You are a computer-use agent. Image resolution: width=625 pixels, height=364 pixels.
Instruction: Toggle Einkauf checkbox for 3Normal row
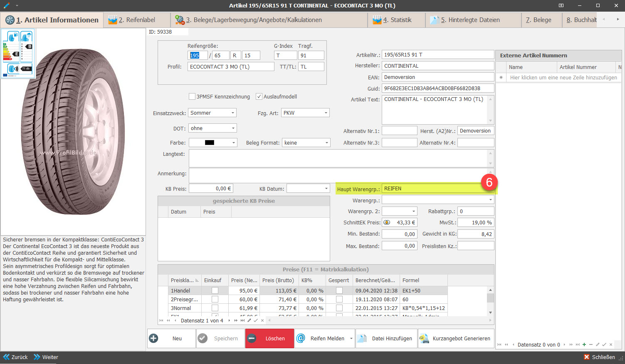click(215, 308)
